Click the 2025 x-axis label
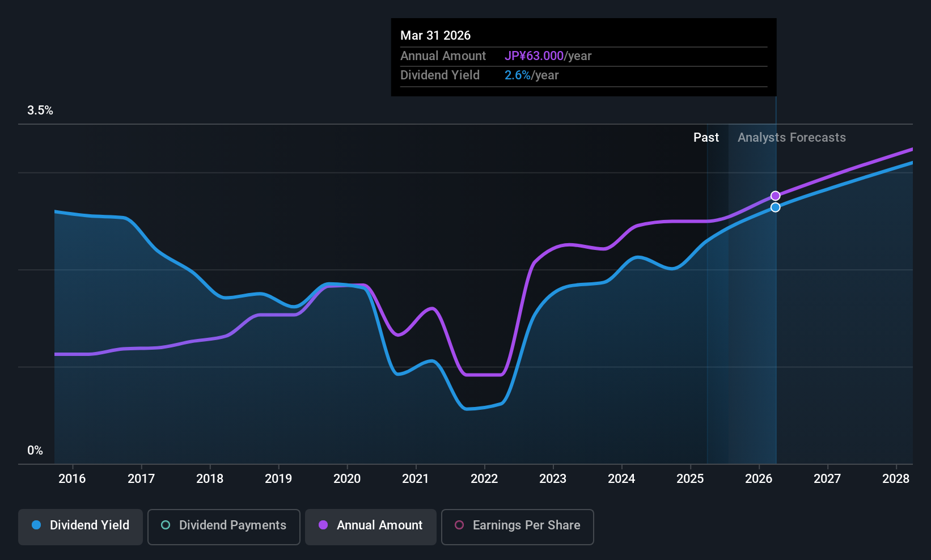The height and width of the screenshot is (560, 931). coord(690,478)
